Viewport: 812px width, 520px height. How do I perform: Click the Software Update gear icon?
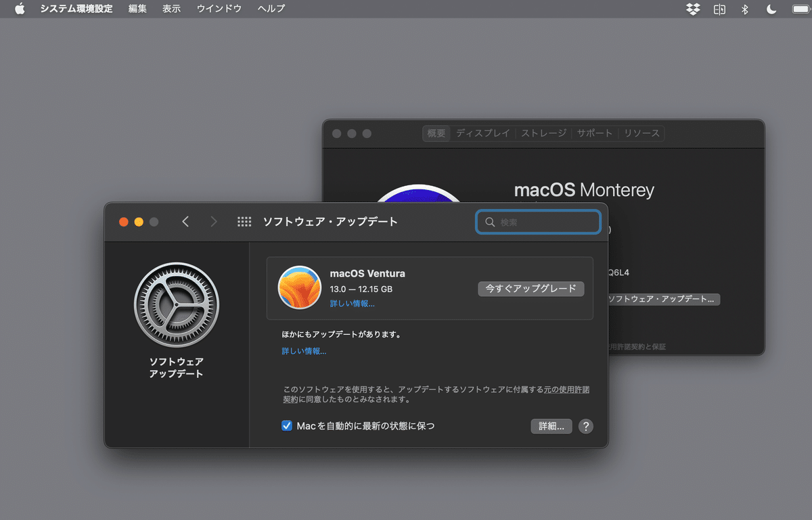(177, 305)
